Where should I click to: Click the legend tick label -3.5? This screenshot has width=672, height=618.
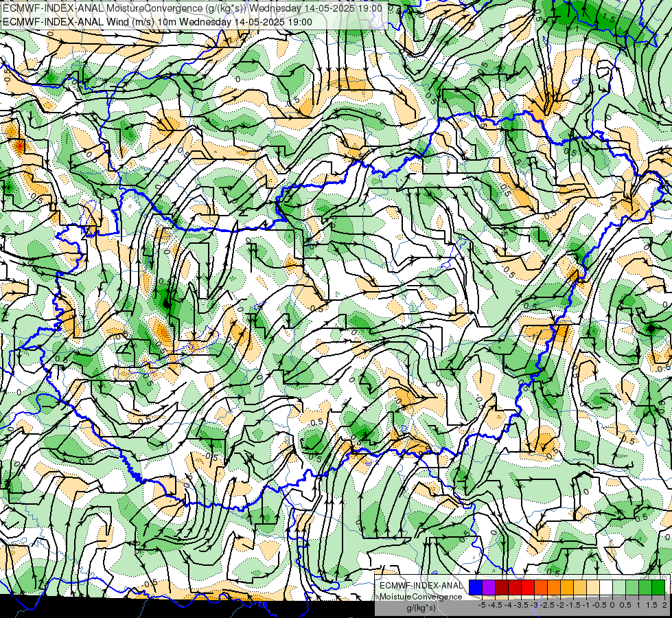point(522,605)
